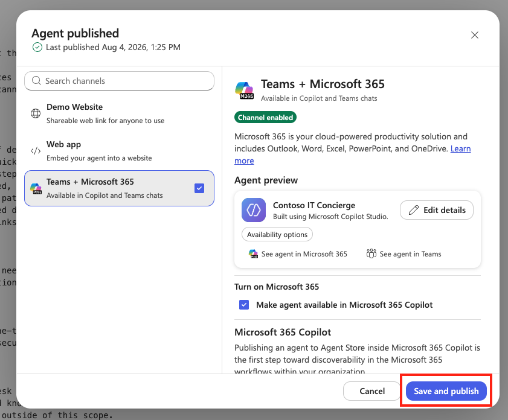
Task: Toggle Make agent available in Microsoft 365 Copilot
Action: tap(244, 305)
